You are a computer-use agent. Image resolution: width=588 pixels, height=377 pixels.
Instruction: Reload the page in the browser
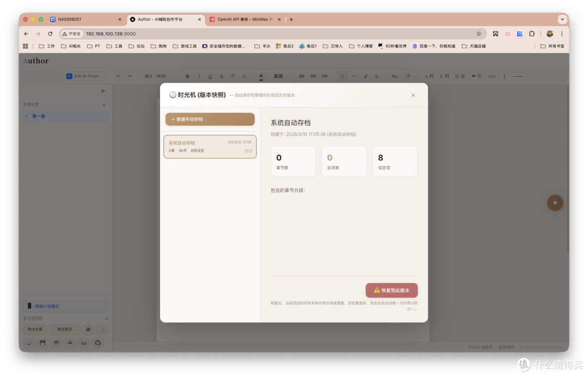tap(50, 34)
